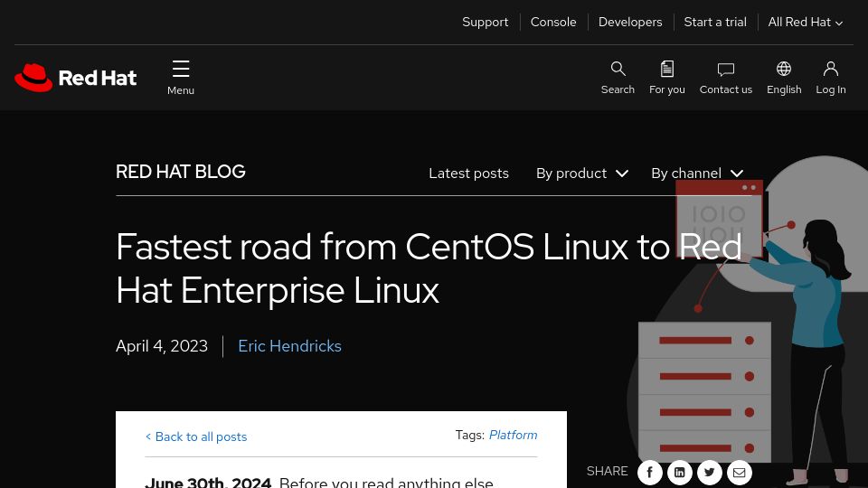This screenshot has height=488, width=868.
Task: Share post on Facebook
Action: (650, 473)
